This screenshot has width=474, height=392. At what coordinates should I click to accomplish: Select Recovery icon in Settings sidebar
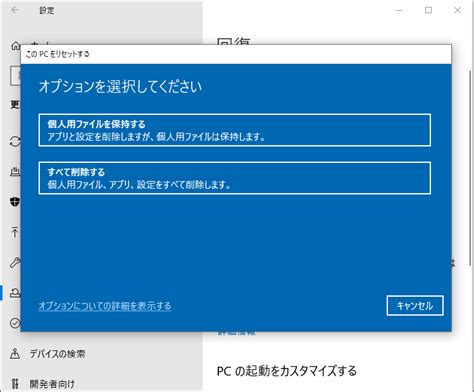tap(15, 293)
